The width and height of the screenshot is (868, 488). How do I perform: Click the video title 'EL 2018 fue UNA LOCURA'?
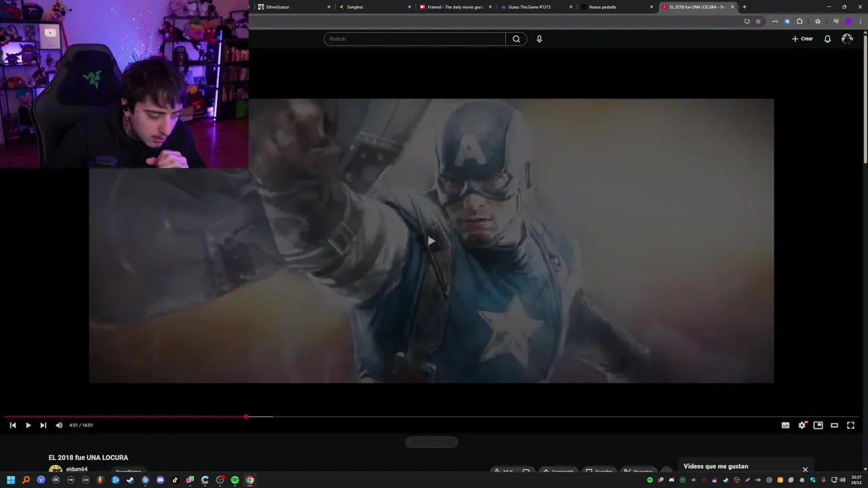point(88,457)
